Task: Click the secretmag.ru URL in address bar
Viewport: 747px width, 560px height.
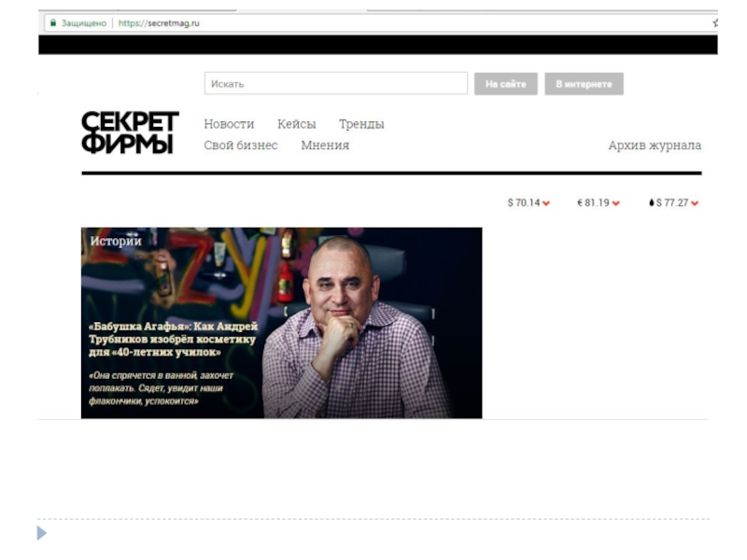Action: [x=159, y=22]
